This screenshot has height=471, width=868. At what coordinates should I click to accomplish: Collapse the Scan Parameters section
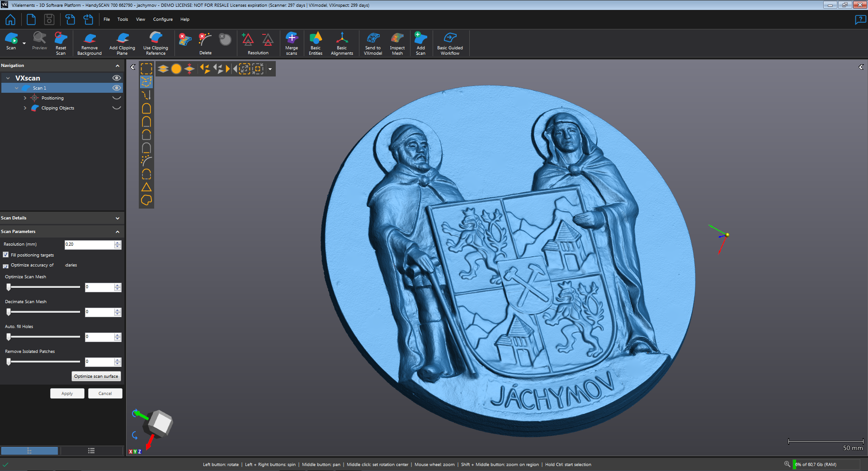tap(118, 232)
